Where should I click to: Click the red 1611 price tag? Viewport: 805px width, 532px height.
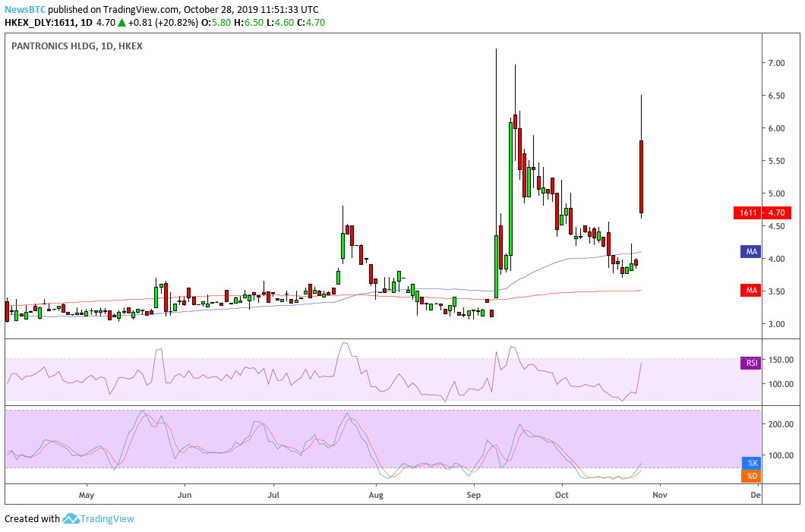pos(748,213)
